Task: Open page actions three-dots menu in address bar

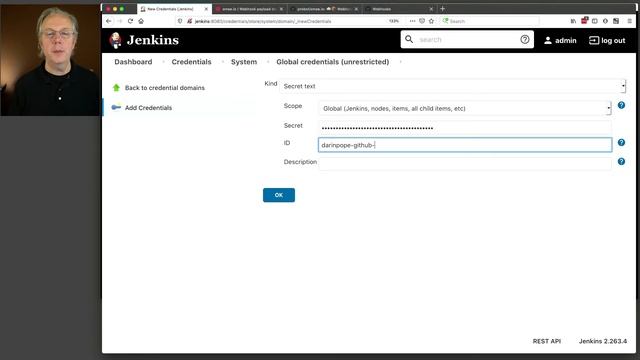Action: click(412, 21)
